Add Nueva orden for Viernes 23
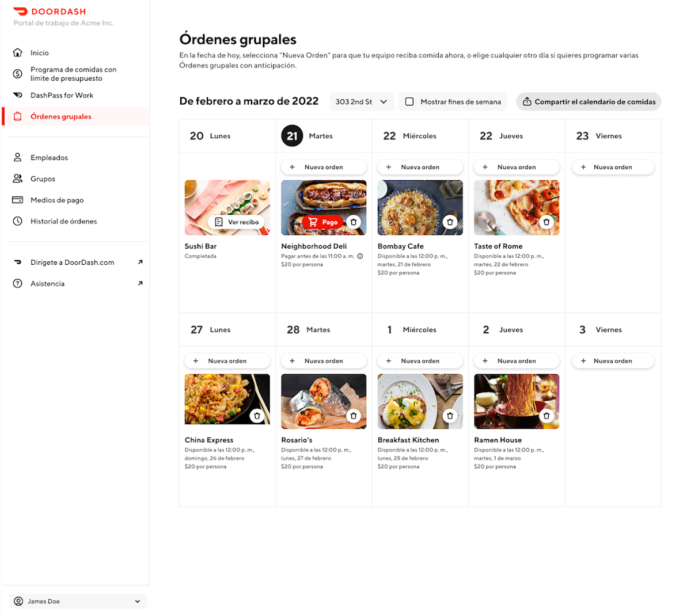The height and width of the screenshot is (616, 691). (613, 167)
